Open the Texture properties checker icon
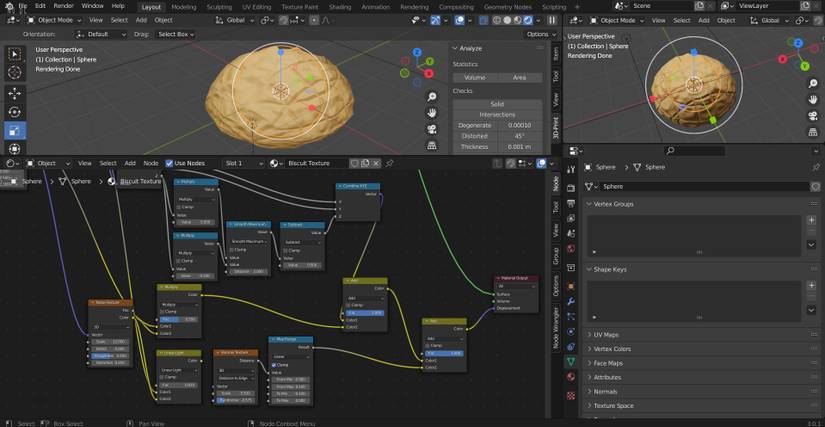The height and width of the screenshot is (427, 825). pyautogui.click(x=571, y=395)
